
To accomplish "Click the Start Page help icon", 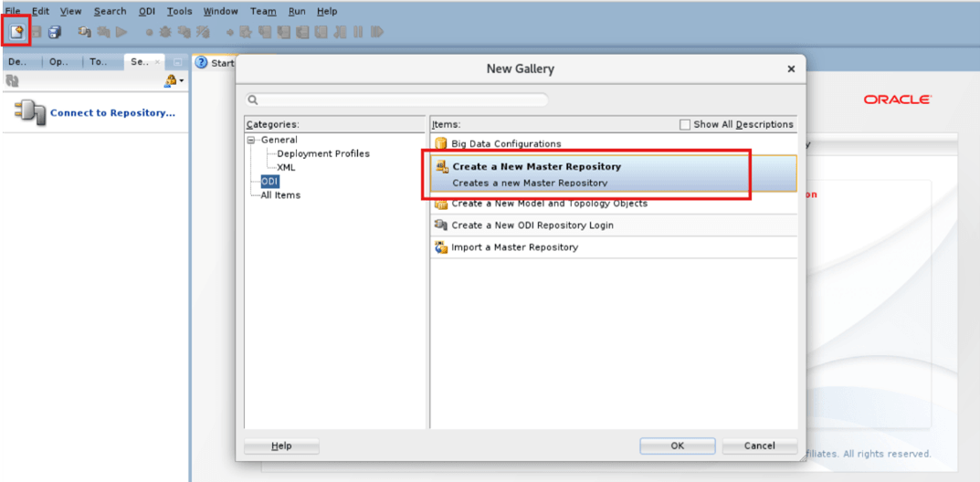I will point(201,62).
